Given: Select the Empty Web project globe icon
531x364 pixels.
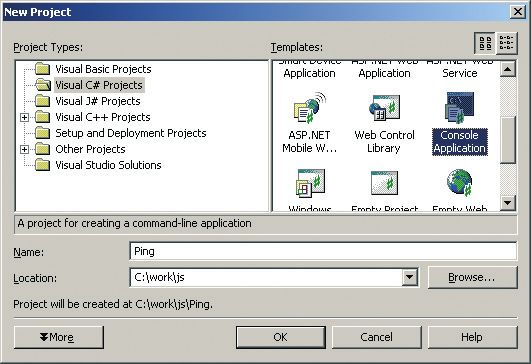Looking at the screenshot, I should pos(460,183).
